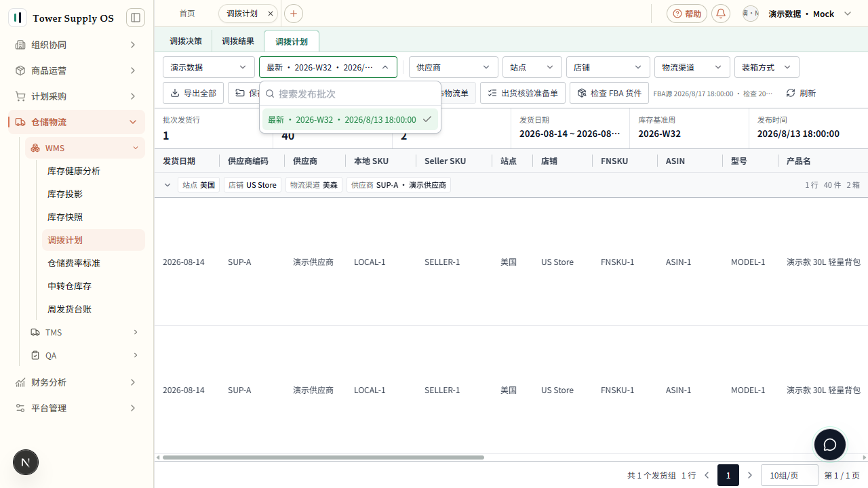Add a new tab with plus icon
868x488 pixels.
point(294,14)
